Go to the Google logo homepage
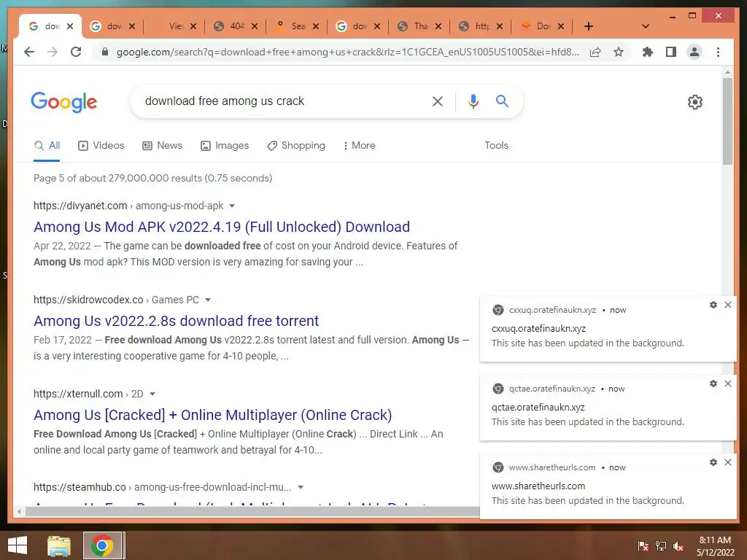 (64, 102)
